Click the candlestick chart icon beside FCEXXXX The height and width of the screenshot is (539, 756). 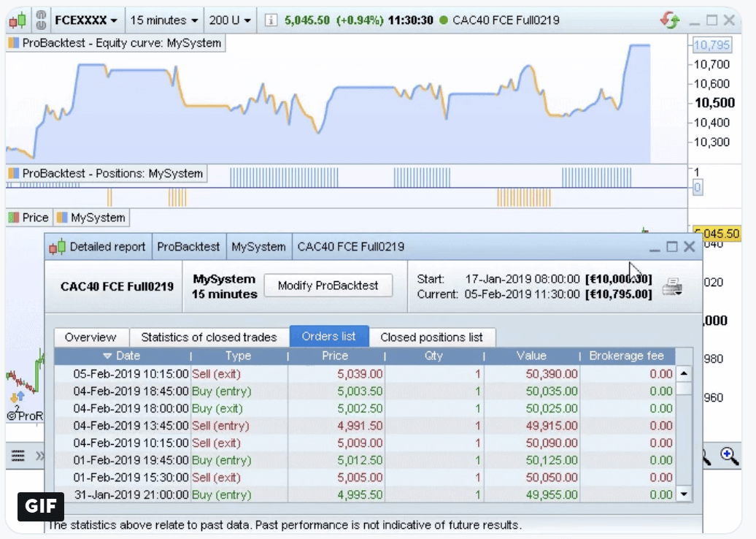click(18, 20)
